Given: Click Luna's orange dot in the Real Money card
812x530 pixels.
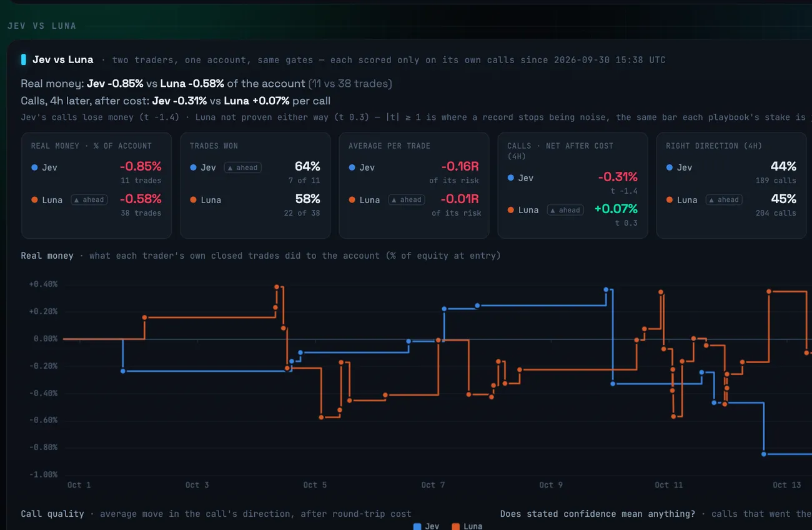Looking at the screenshot, I should pyautogui.click(x=34, y=200).
